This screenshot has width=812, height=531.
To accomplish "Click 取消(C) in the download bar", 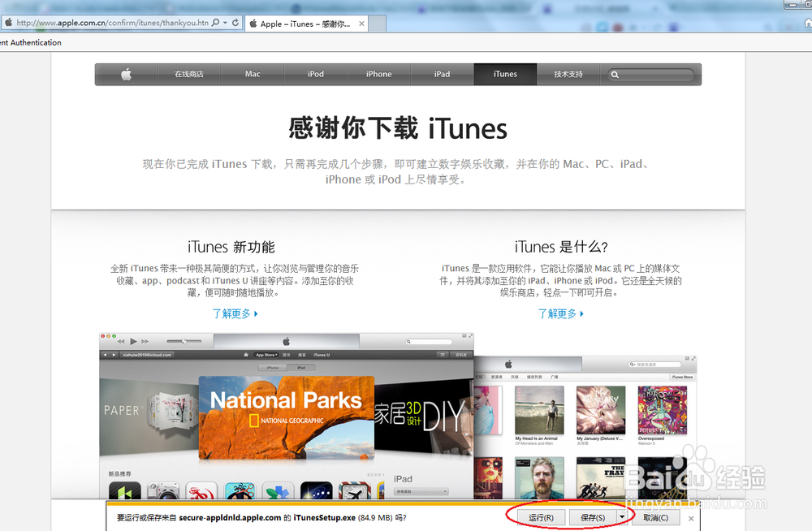I will tap(655, 517).
